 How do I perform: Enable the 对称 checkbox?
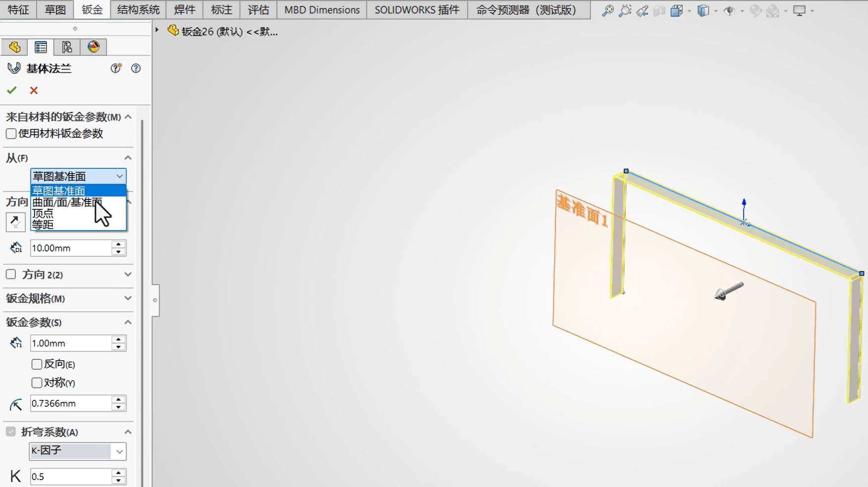37,383
